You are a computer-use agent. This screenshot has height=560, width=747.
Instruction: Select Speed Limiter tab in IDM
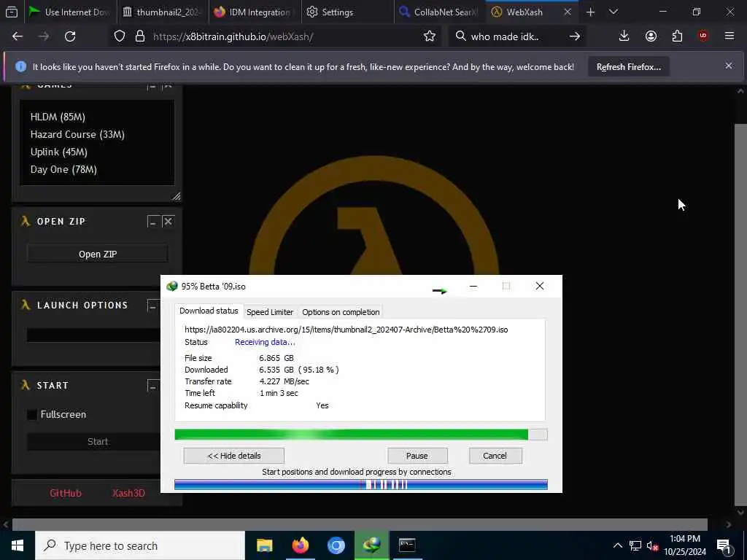pos(270,312)
